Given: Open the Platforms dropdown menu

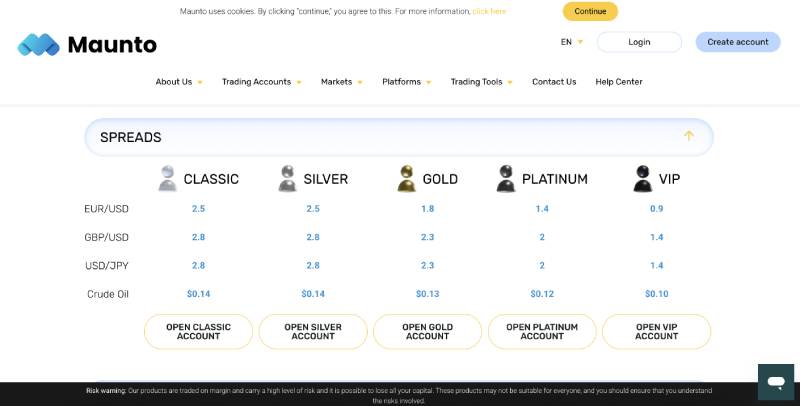Looking at the screenshot, I should click(406, 82).
